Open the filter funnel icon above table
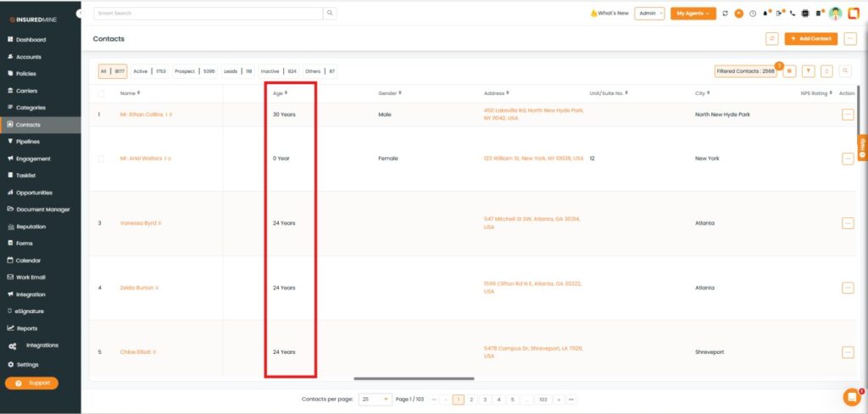Image resolution: width=868 pixels, height=414 pixels. [809, 72]
